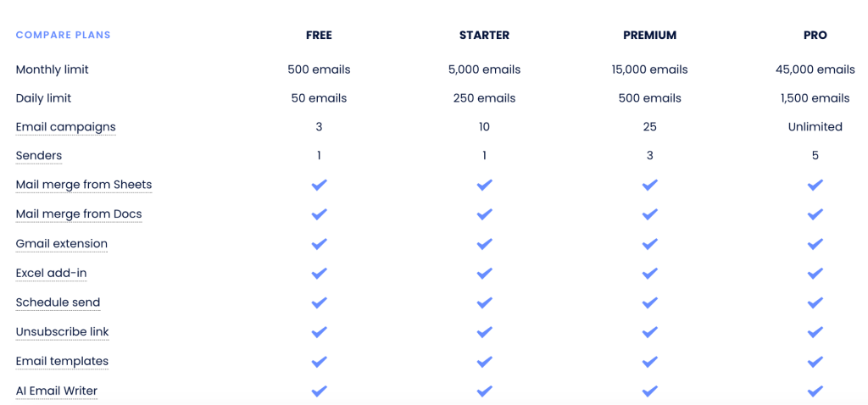Select the PRO plan column header
Viewport: 868px width, 405px height.
[x=815, y=36]
